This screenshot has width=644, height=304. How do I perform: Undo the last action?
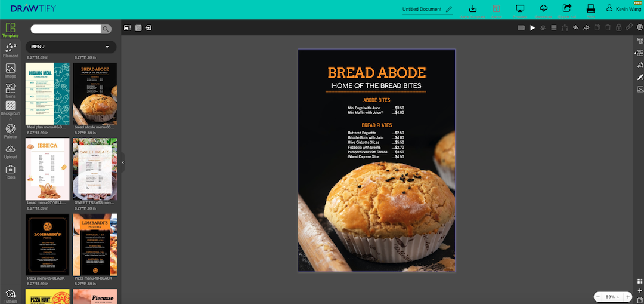[575, 28]
